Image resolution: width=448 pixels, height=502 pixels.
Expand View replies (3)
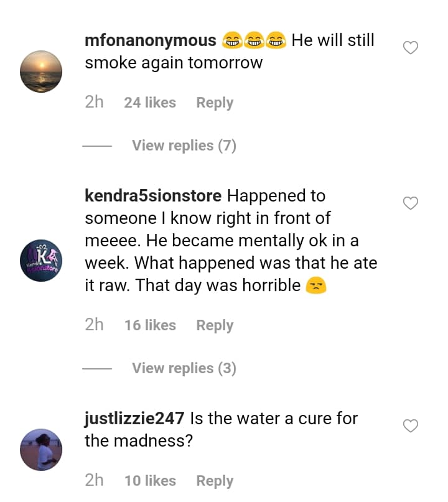(184, 368)
